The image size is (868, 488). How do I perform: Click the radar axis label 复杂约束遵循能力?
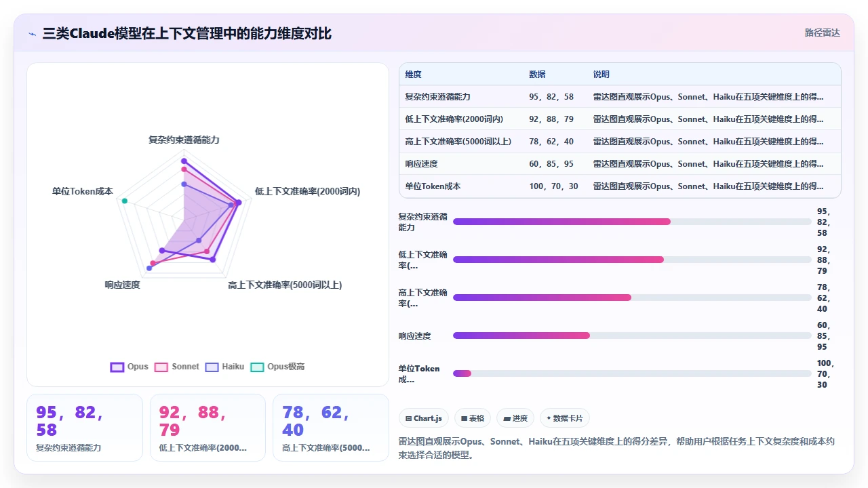[184, 140]
